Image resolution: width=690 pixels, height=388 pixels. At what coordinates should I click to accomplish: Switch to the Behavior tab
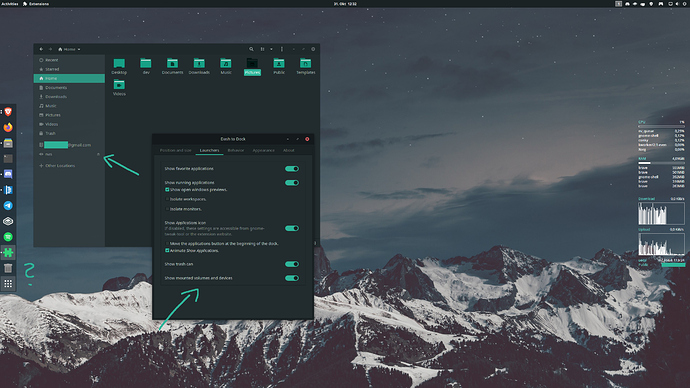coord(236,150)
